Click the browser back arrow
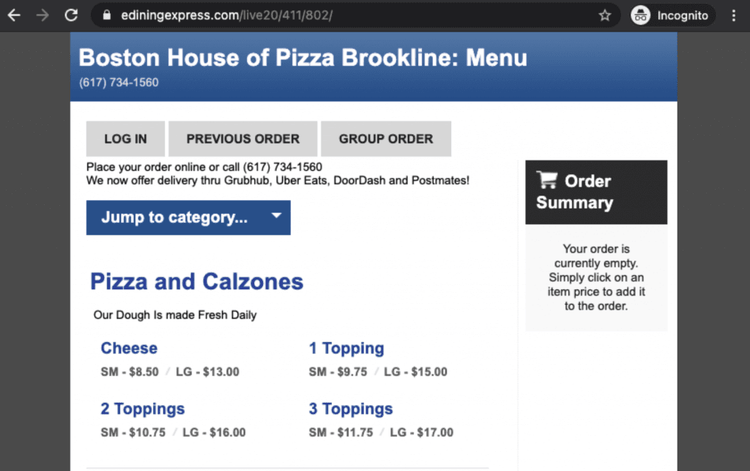 [x=14, y=16]
